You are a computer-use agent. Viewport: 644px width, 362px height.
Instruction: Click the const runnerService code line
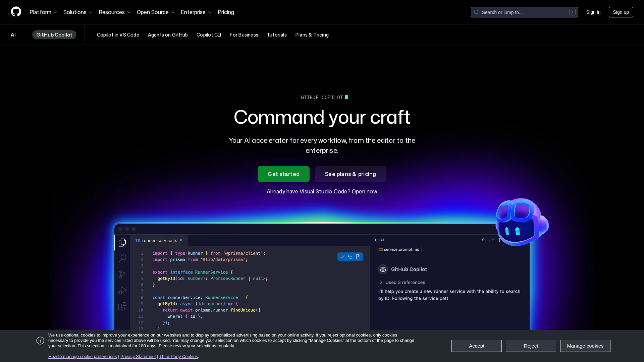(200, 297)
